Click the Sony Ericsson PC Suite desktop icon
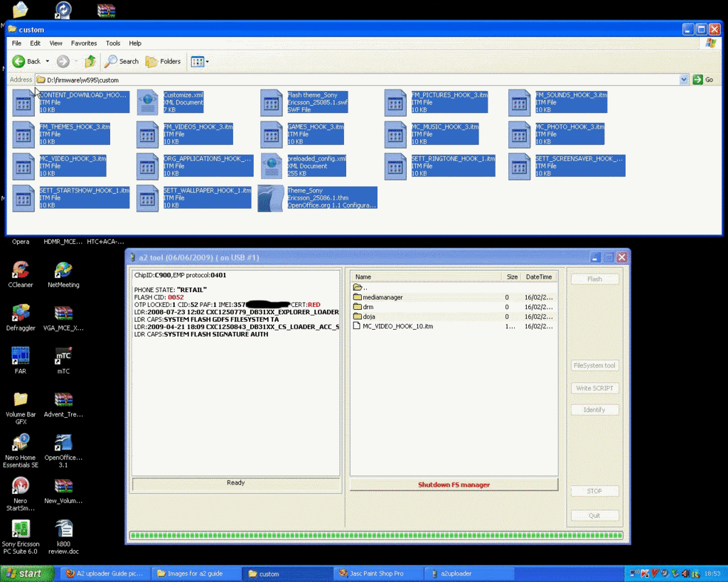Image resolution: width=728 pixels, height=582 pixels. pyautogui.click(x=21, y=529)
